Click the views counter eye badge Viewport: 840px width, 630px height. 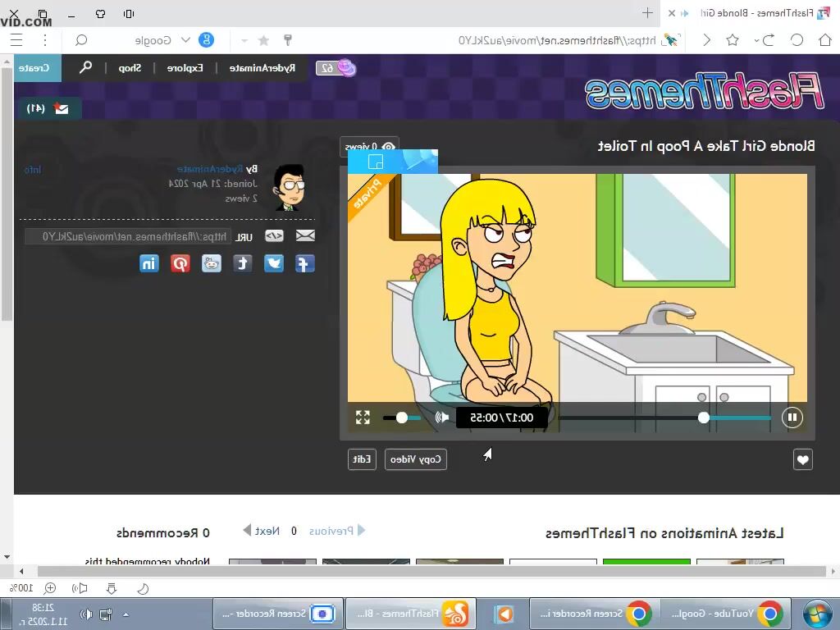[370, 146]
